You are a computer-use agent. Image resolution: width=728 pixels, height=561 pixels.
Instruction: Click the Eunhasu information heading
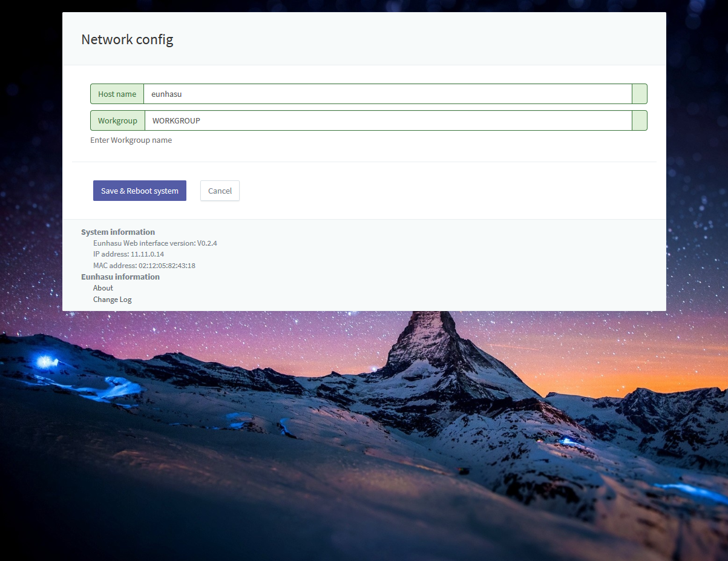(x=120, y=277)
